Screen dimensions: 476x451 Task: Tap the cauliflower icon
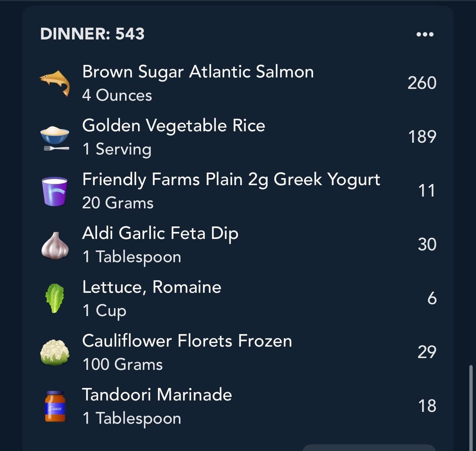coord(55,352)
